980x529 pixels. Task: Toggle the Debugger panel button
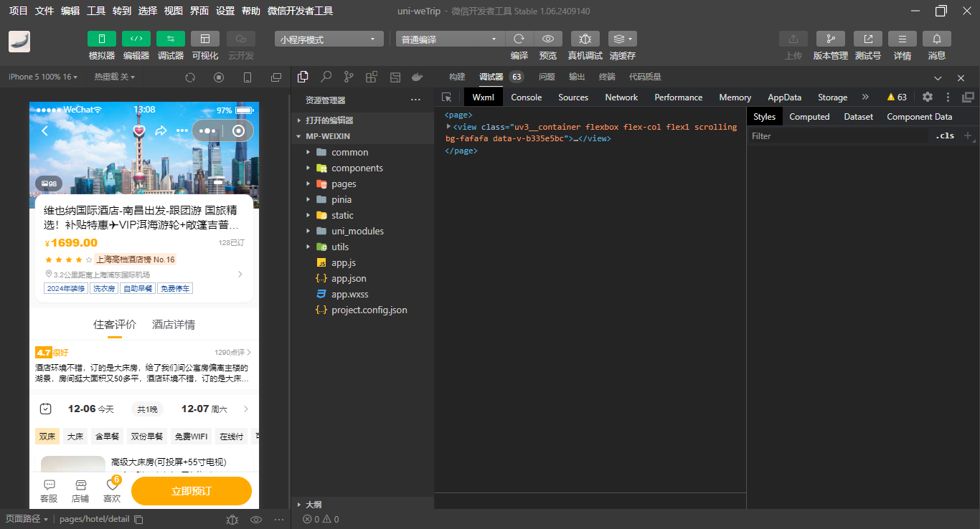coord(170,39)
